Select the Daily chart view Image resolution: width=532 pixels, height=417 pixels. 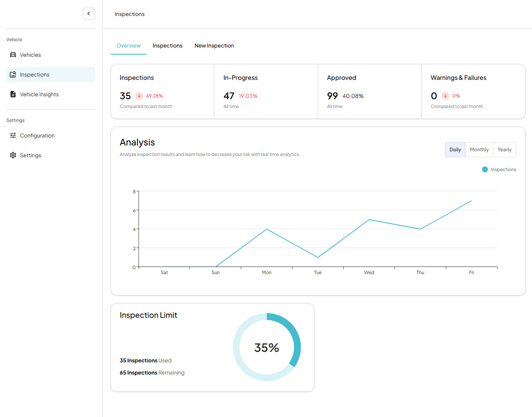[x=455, y=150]
